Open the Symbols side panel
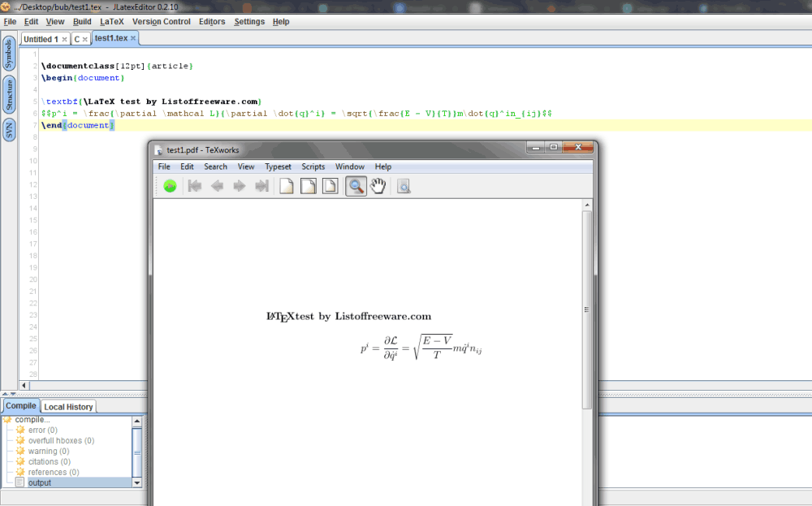Image resolution: width=812 pixels, height=506 pixels. click(x=9, y=54)
